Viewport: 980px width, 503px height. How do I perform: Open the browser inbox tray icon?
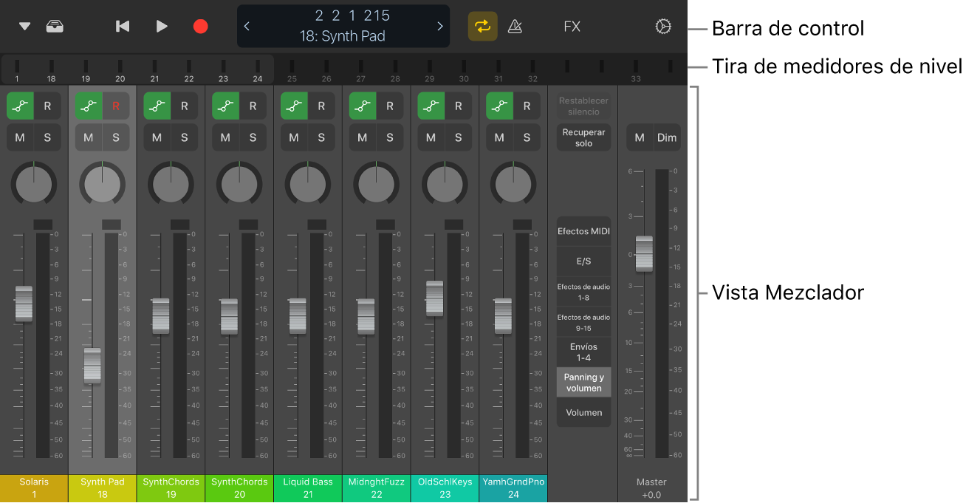pos(55,27)
